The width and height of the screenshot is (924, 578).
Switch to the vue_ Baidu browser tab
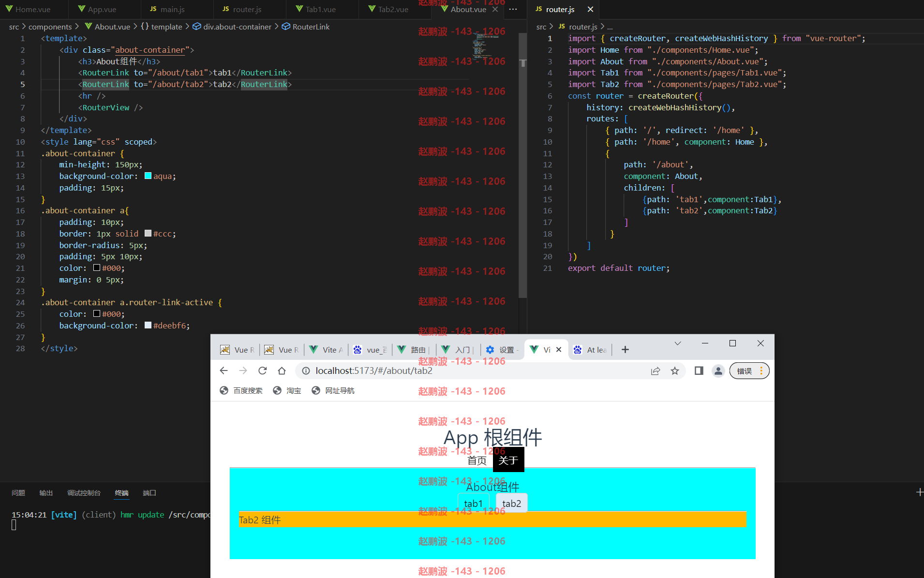tap(370, 350)
